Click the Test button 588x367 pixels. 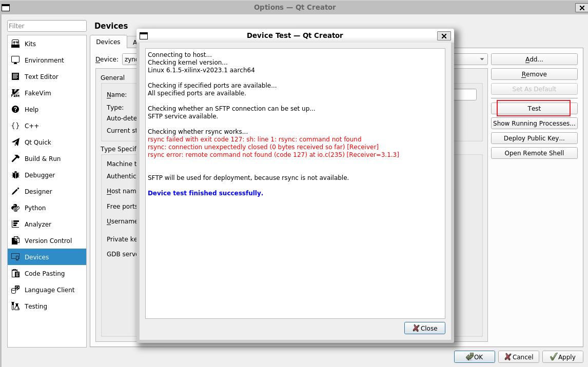pos(534,108)
